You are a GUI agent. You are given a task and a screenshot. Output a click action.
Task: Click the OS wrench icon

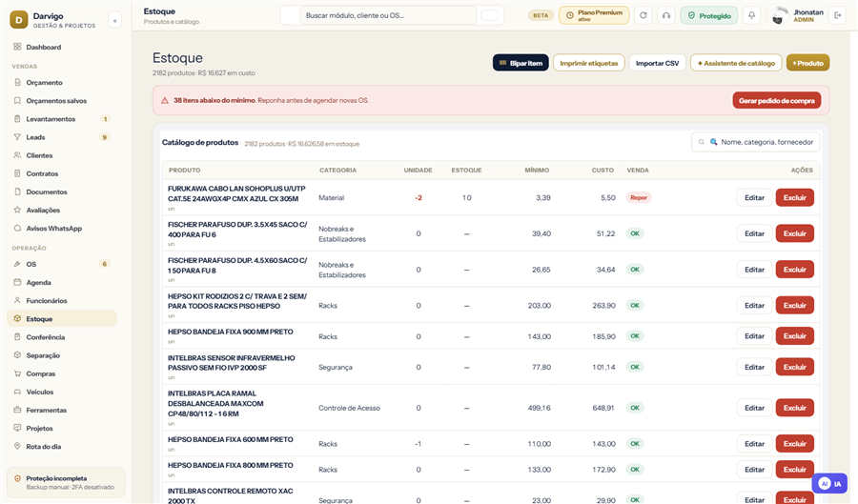pyautogui.click(x=17, y=264)
